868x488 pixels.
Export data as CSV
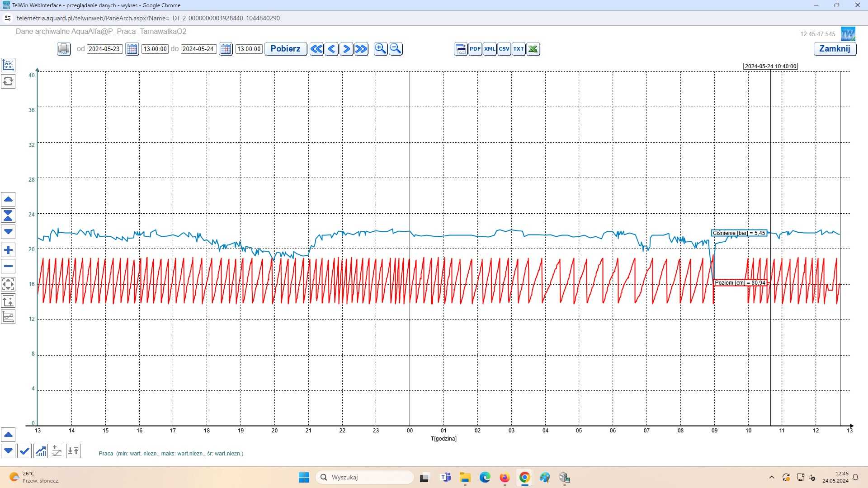(x=504, y=49)
